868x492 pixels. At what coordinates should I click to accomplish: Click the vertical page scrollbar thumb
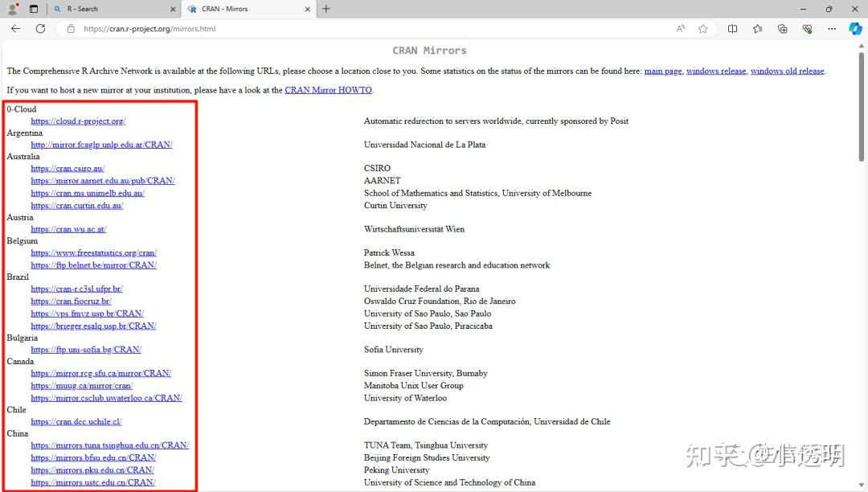(862, 106)
